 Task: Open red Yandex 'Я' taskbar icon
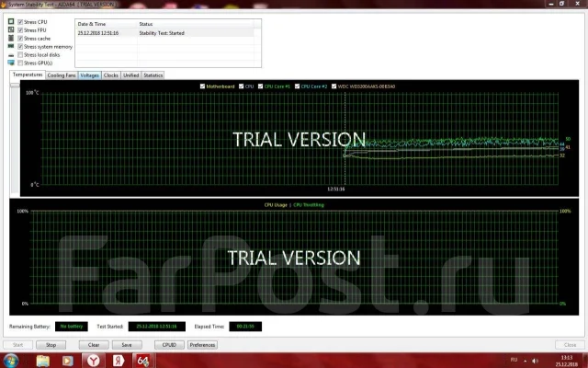119,361
